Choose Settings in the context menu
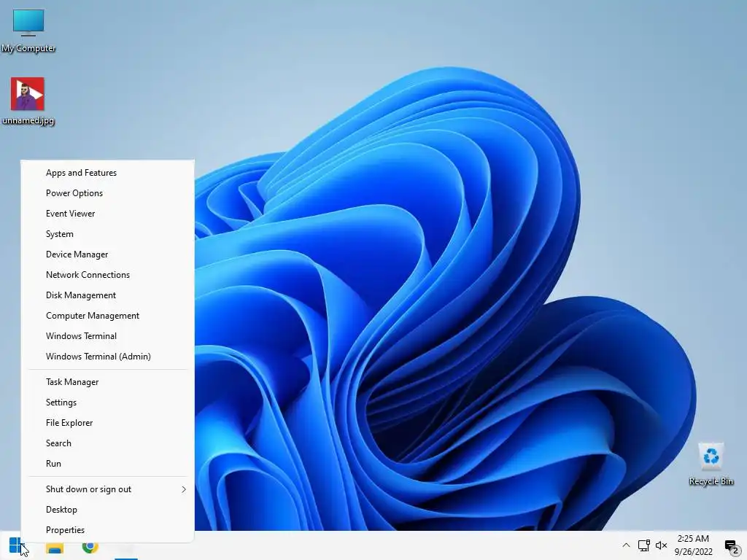 pyautogui.click(x=108, y=402)
